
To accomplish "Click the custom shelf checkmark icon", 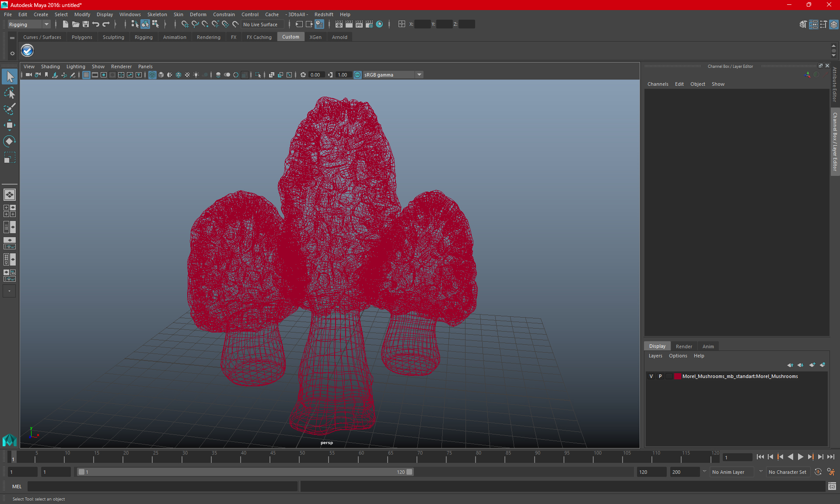I will pyautogui.click(x=28, y=51).
